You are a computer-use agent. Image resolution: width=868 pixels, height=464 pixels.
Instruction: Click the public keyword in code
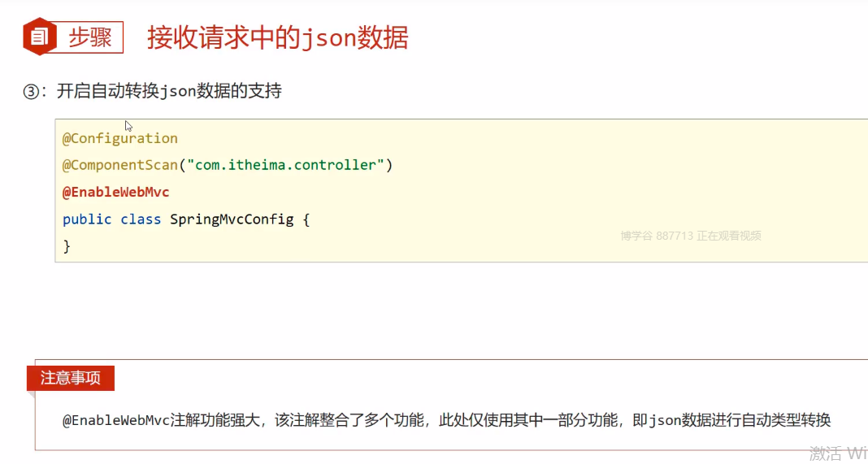[87, 219]
